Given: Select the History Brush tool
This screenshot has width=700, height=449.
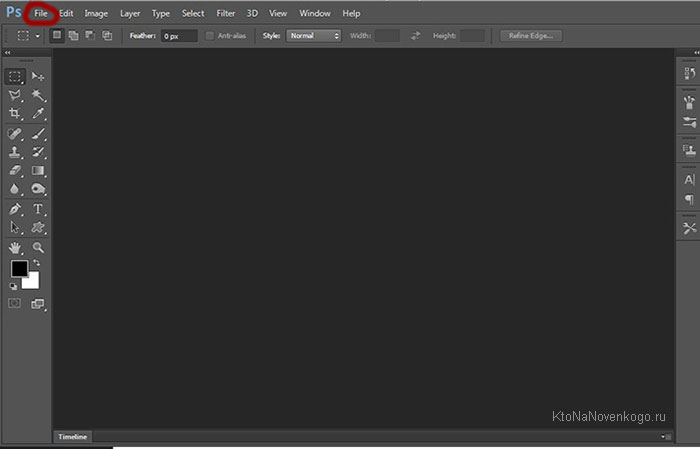Looking at the screenshot, I should [x=38, y=152].
